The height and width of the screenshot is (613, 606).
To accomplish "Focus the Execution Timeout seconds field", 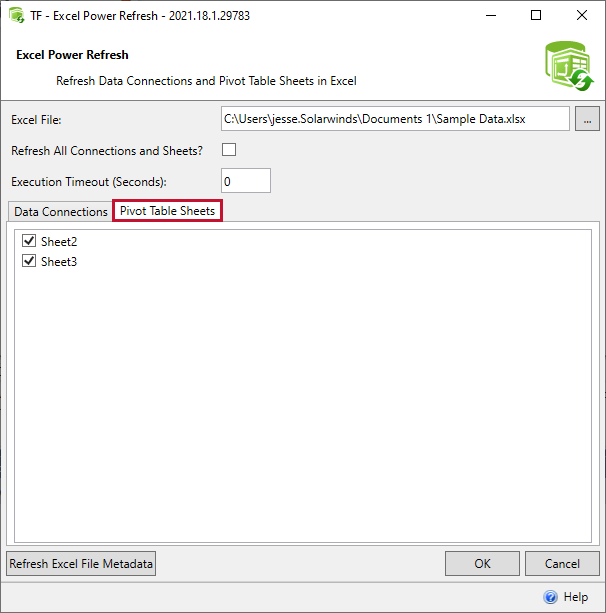I will [246, 181].
